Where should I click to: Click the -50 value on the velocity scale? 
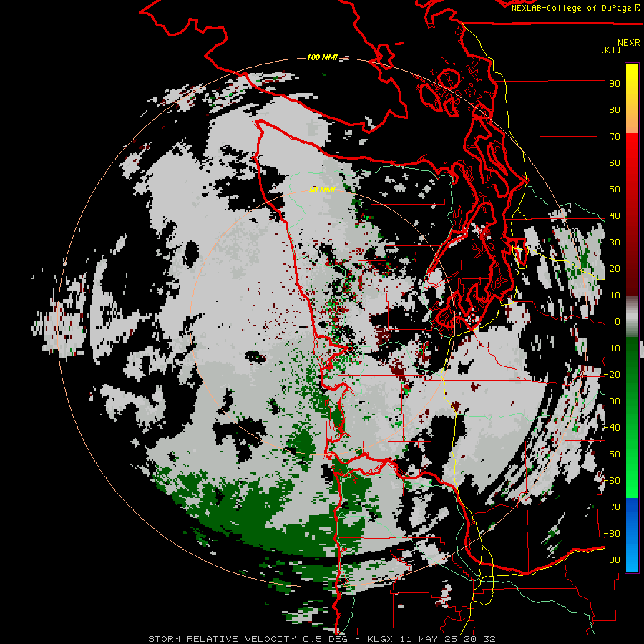612,454
